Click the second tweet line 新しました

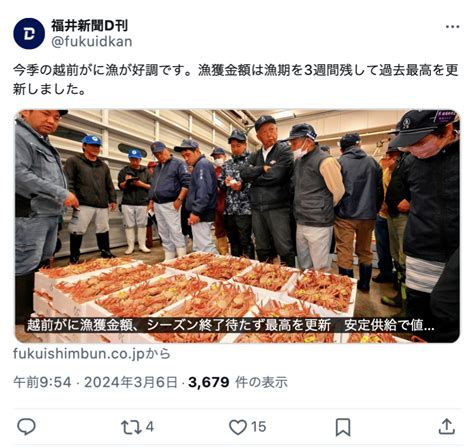click(49, 89)
